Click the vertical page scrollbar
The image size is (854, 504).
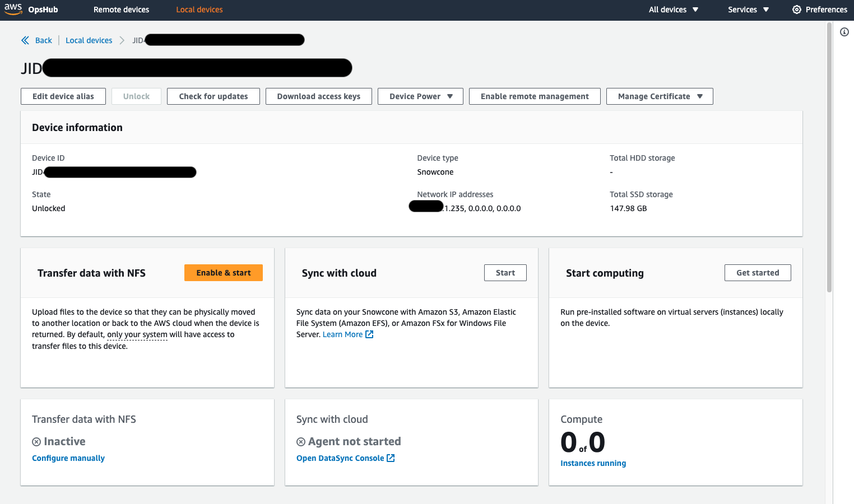[829, 157]
